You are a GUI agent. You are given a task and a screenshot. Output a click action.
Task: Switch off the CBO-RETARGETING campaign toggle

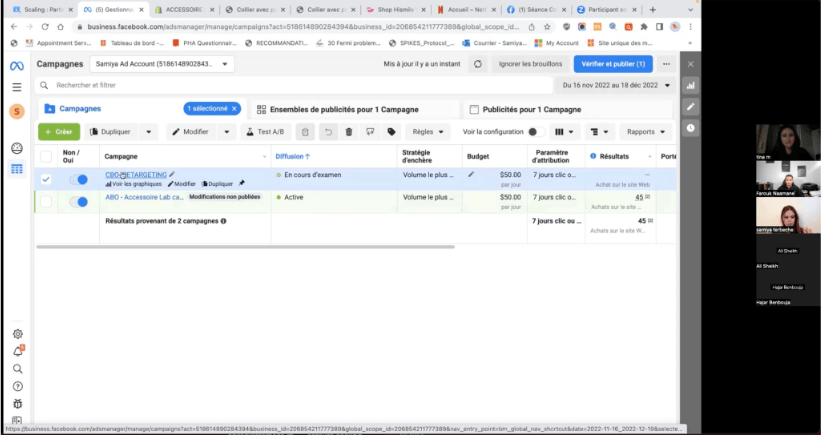point(79,179)
